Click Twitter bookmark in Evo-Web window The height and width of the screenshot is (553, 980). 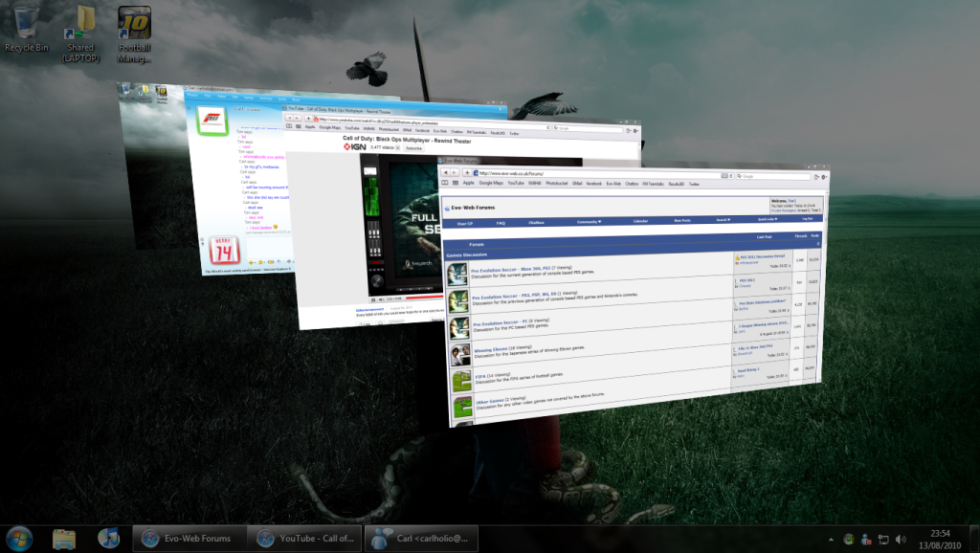tap(694, 184)
